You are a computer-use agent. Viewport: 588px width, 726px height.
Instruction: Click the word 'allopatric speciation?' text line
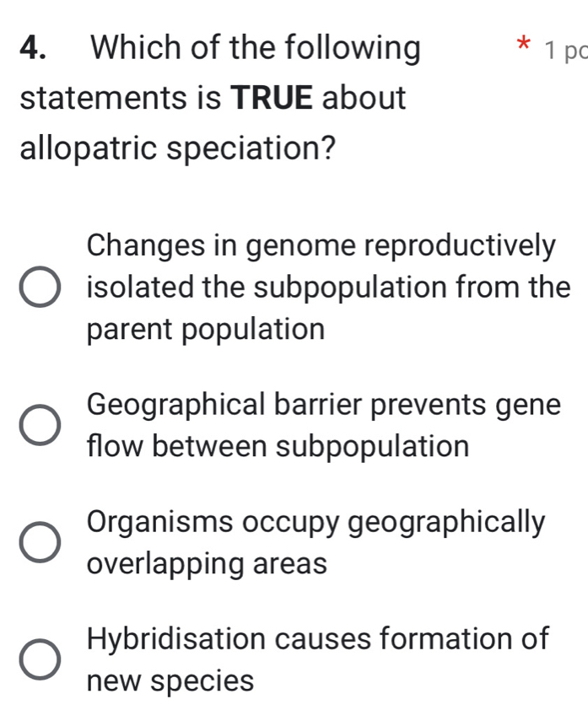[177, 147]
